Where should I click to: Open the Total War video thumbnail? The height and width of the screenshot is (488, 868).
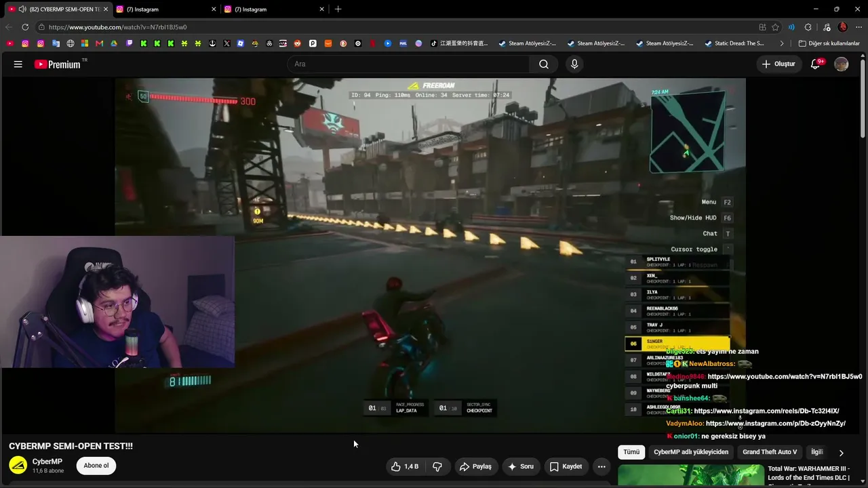[x=691, y=476]
